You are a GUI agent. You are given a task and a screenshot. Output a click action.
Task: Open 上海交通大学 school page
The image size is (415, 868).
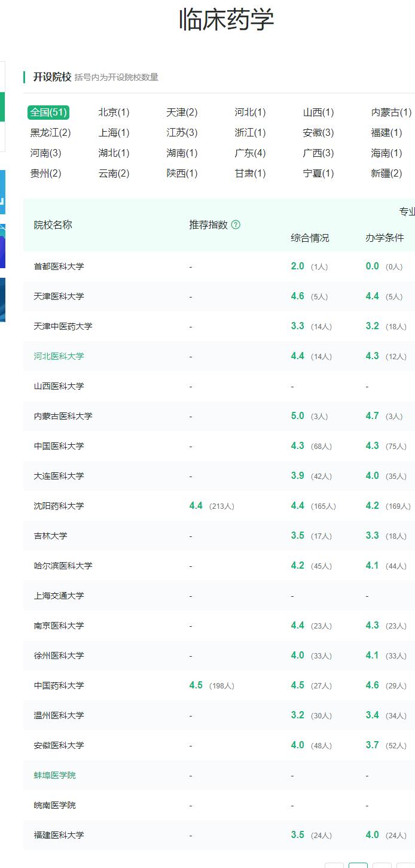tap(59, 596)
